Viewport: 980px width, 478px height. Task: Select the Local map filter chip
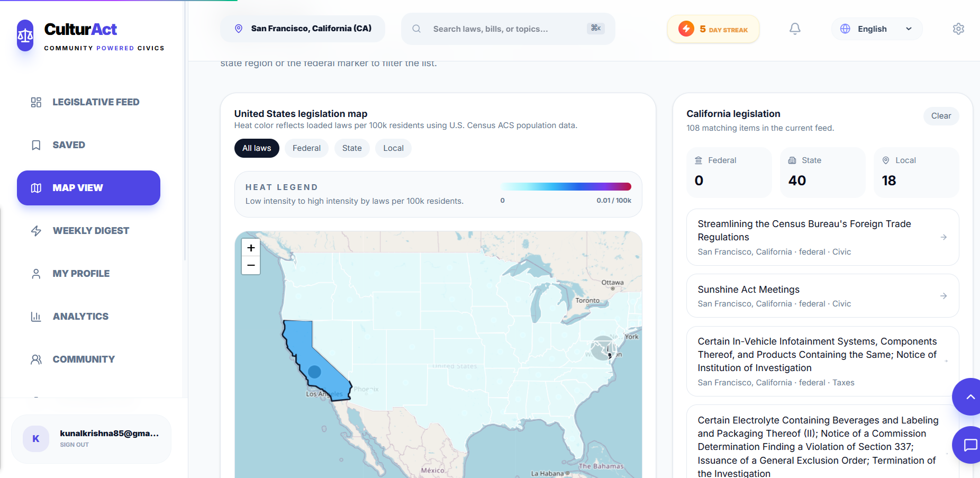393,148
